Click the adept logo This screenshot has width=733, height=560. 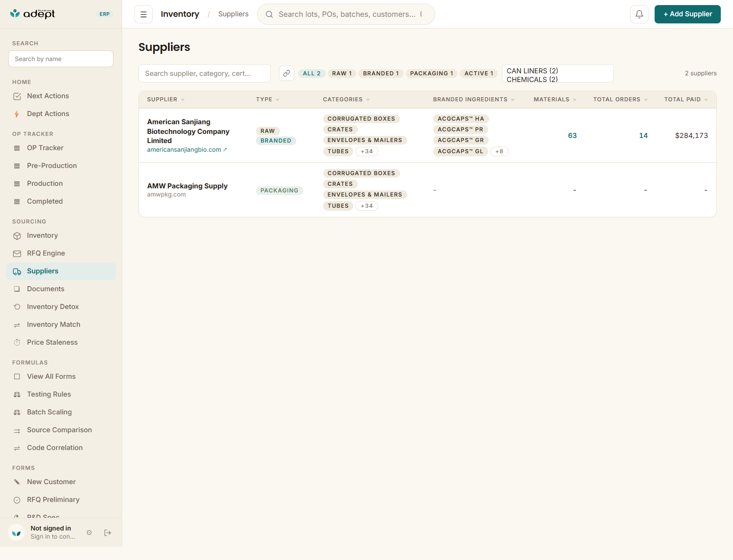(33, 14)
